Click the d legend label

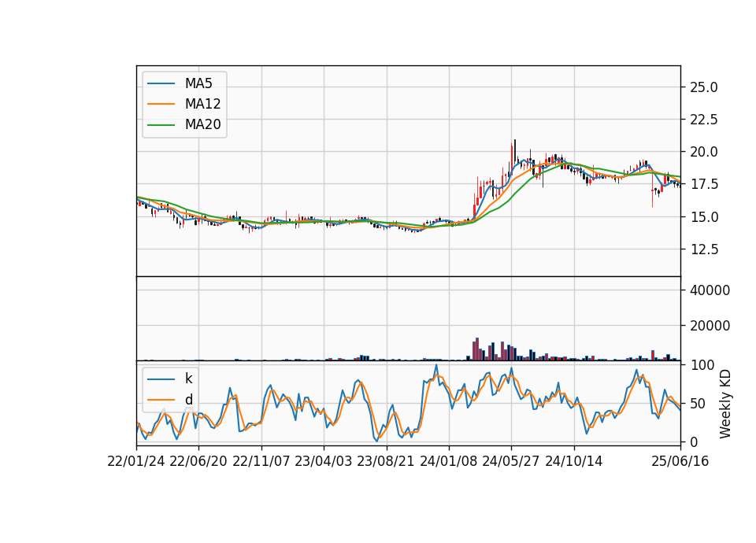coord(188,400)
